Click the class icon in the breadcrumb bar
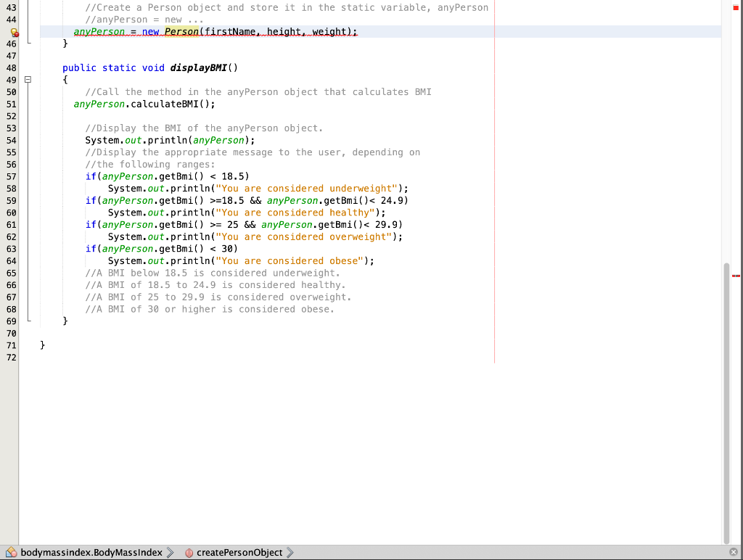The image size is (743, 560). [10, 552]
